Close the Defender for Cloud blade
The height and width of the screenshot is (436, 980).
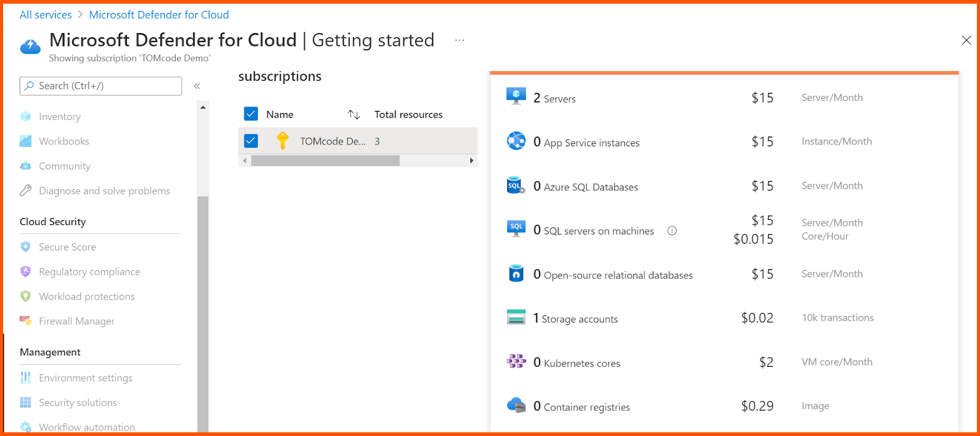point(967,40)
